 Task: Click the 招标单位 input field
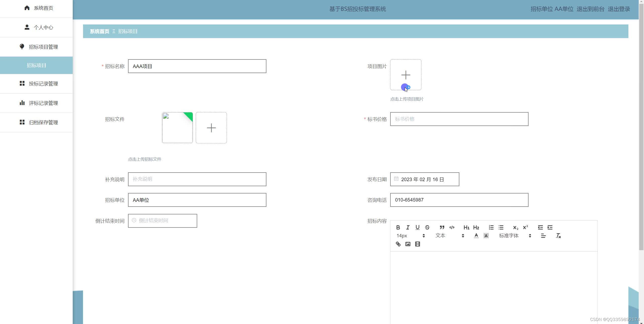pyautogui.click(x=197, y=200)
